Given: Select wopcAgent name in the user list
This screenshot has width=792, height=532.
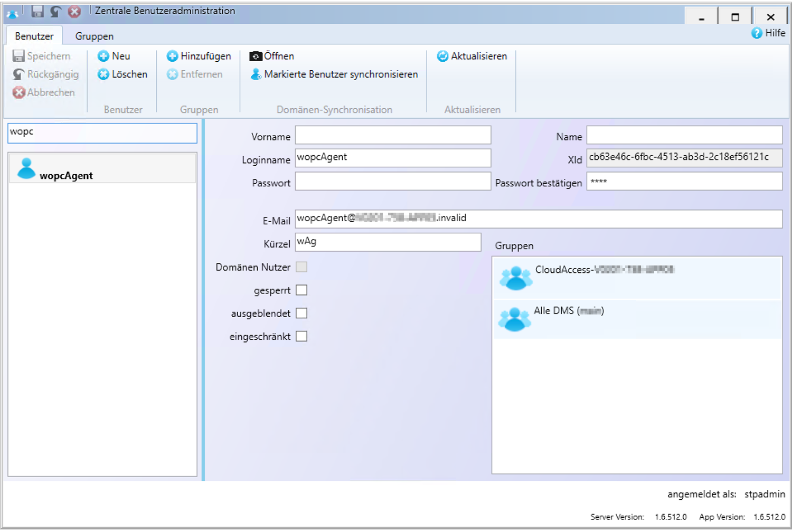Looking at the screenshot, I should pos(66,176).
